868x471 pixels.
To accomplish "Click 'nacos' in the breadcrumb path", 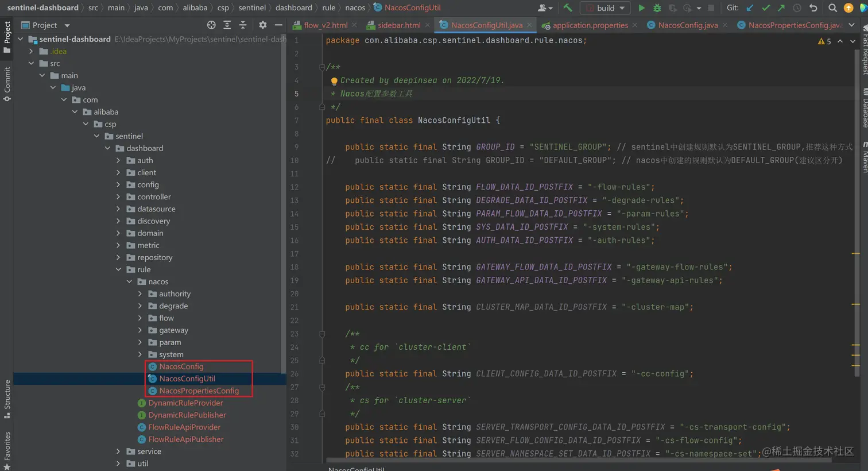I will point(355,7).
